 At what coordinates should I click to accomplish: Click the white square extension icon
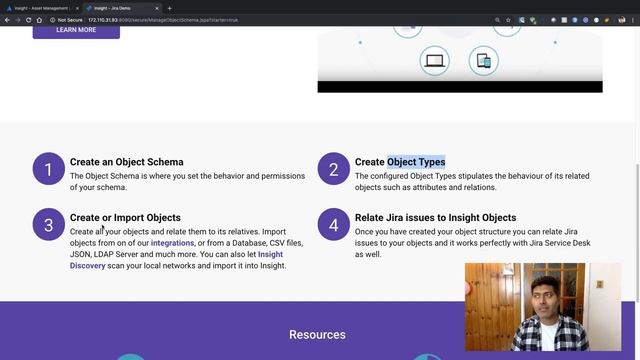pos(564,20)
